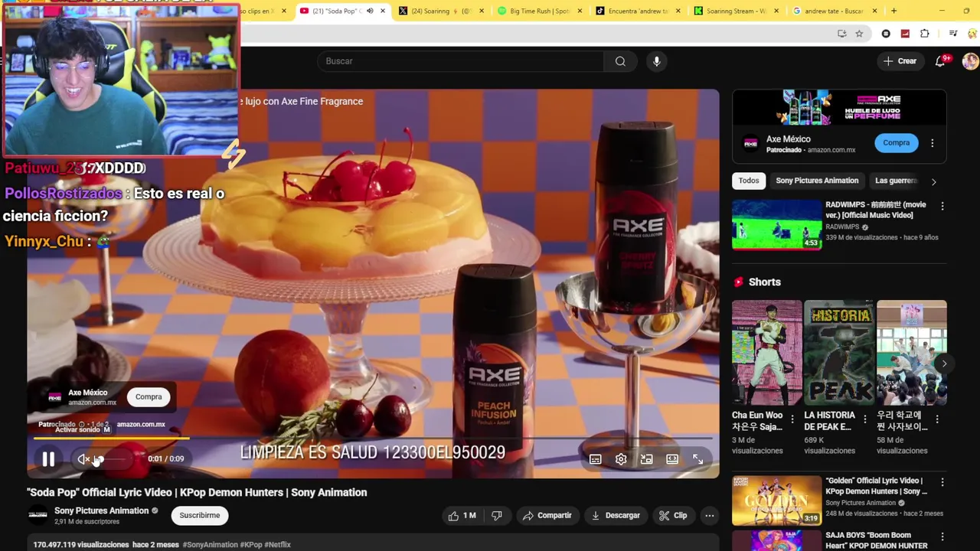Screen dimensions: 980x551
Task: Open the RADWIMPS music video thumbnail
Action: (776, 225)
